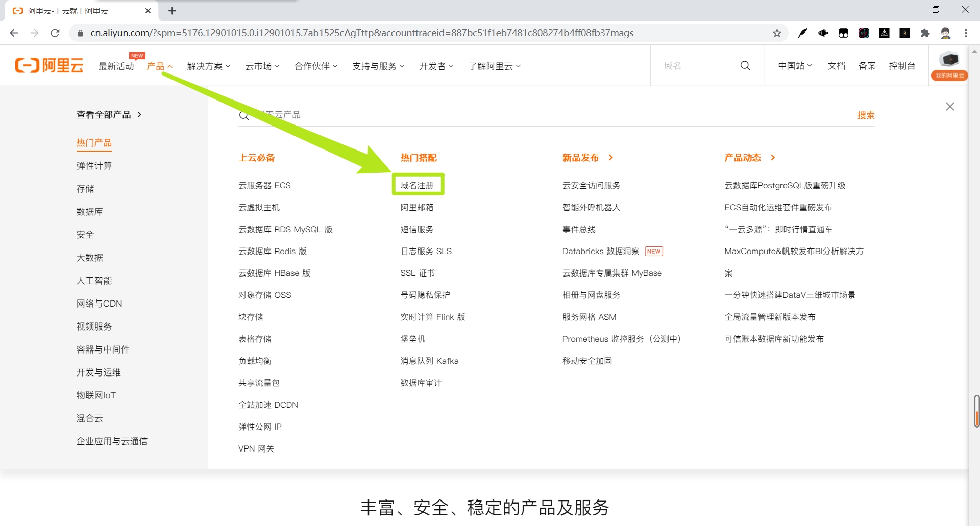Click the cloud product search icon
Viewport: 980px width, 526px height.
[x=244, y=115]
